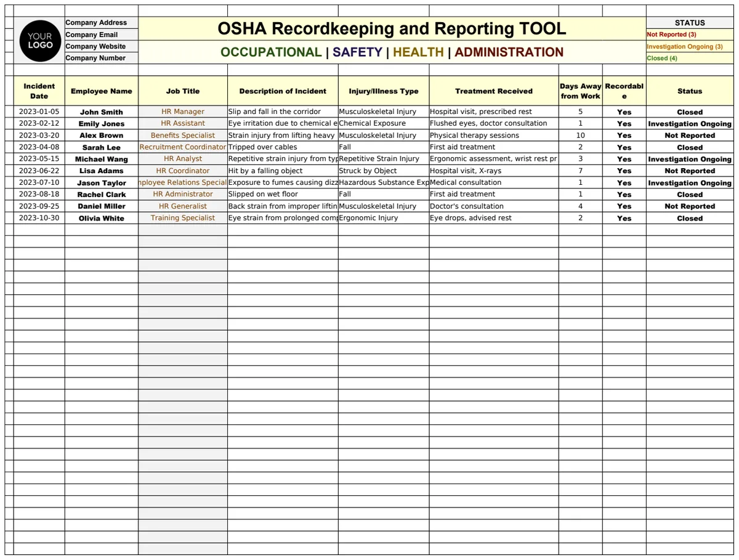Select the date cell 2023-01-05

39,112
